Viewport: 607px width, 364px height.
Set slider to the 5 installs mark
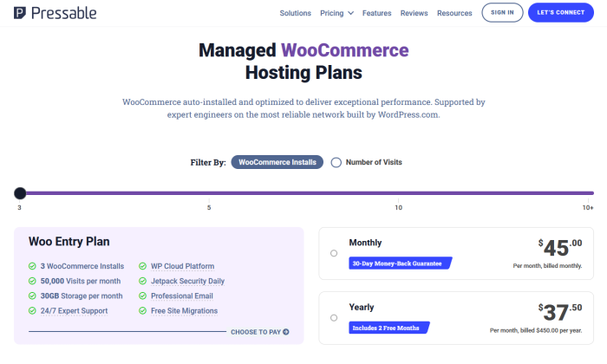click(x=209, y=207)
